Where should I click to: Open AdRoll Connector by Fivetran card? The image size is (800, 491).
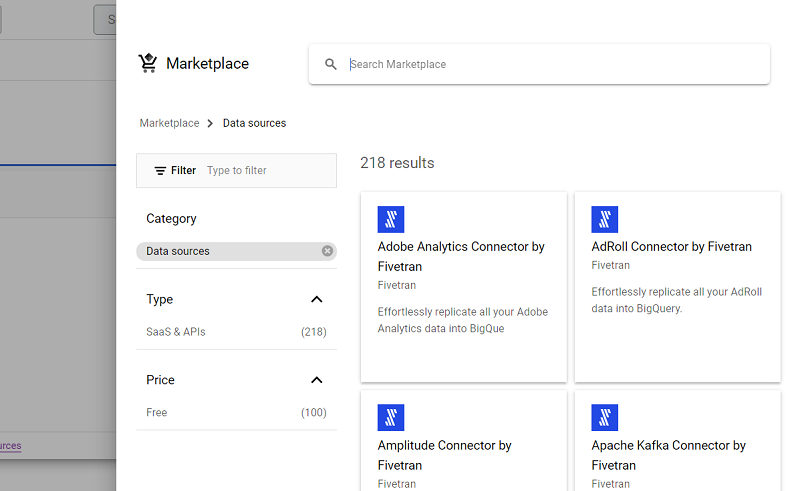point(677,287)
